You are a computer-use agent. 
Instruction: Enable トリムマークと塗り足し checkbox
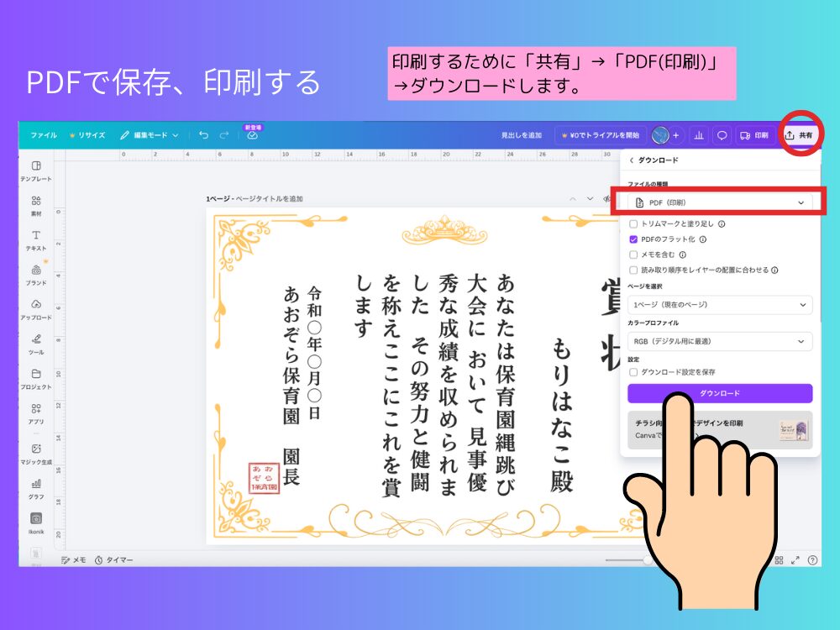click(x=633, y=224)
